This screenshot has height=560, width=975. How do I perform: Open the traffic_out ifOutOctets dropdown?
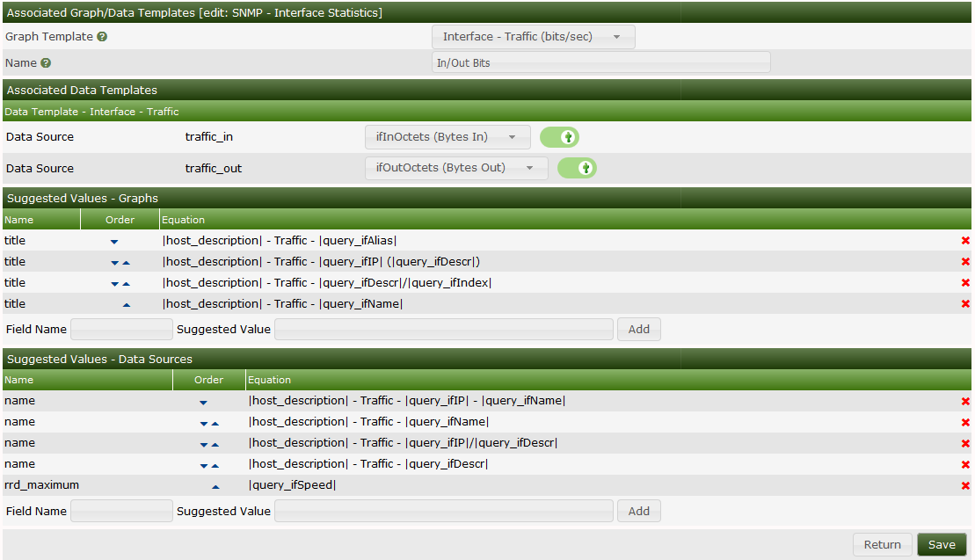(456, 168)
